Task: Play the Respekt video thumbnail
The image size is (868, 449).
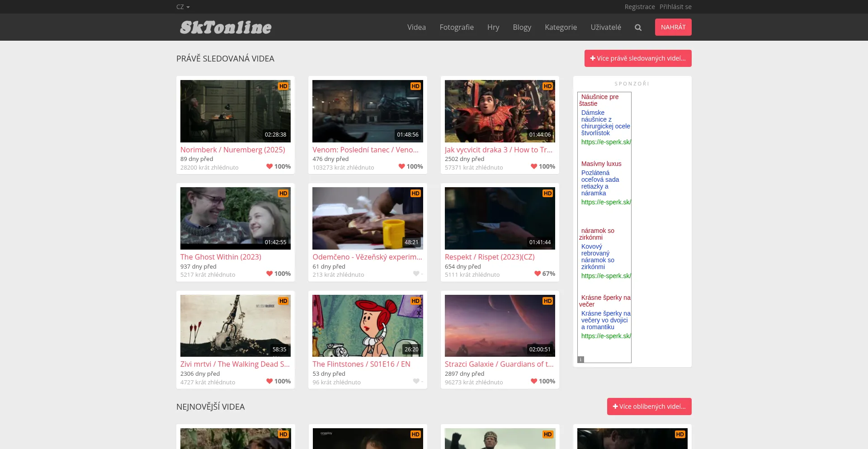Action: [x=500, y=218]
